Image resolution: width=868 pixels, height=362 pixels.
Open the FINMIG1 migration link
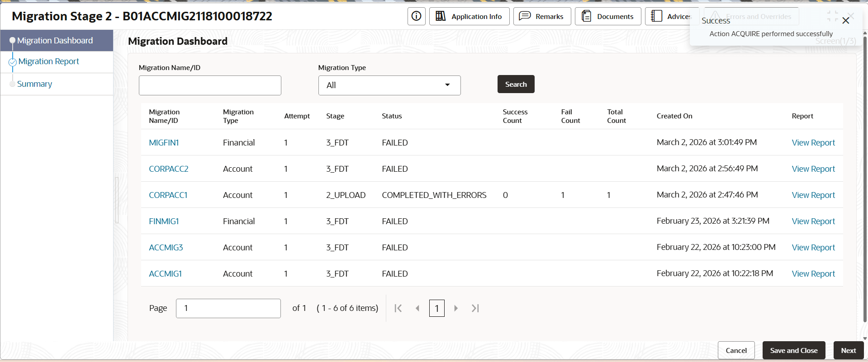(x=164, y=221)
